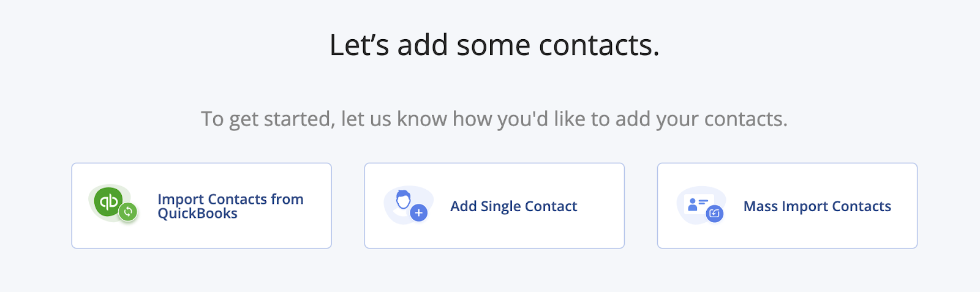This screenshot has height=292, width=980.
Task: Click the 'Let's add some contacts.' heading
Action: 494,45
